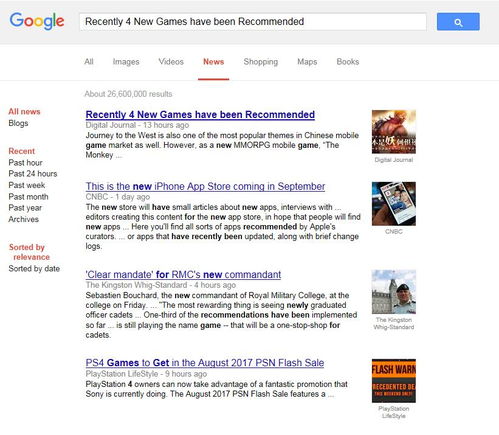Open 'This is the new iPhone App Store' article

[x=205, y=186]
